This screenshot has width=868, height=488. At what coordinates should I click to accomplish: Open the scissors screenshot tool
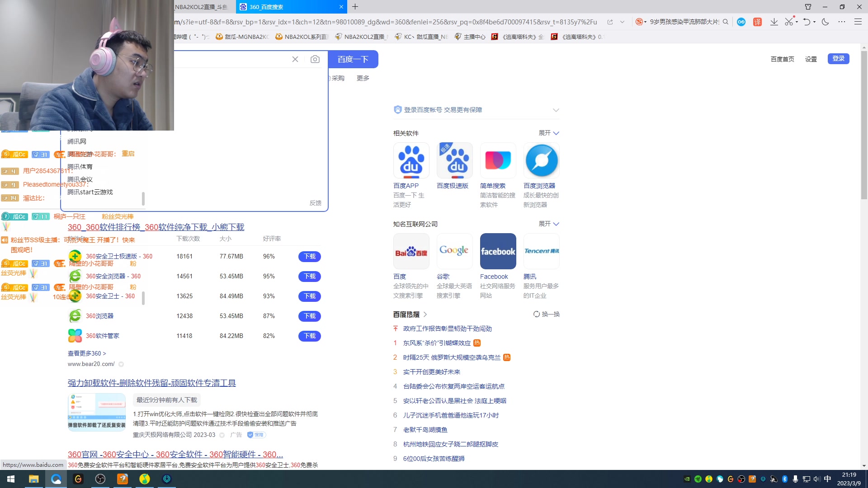[789, 22]
